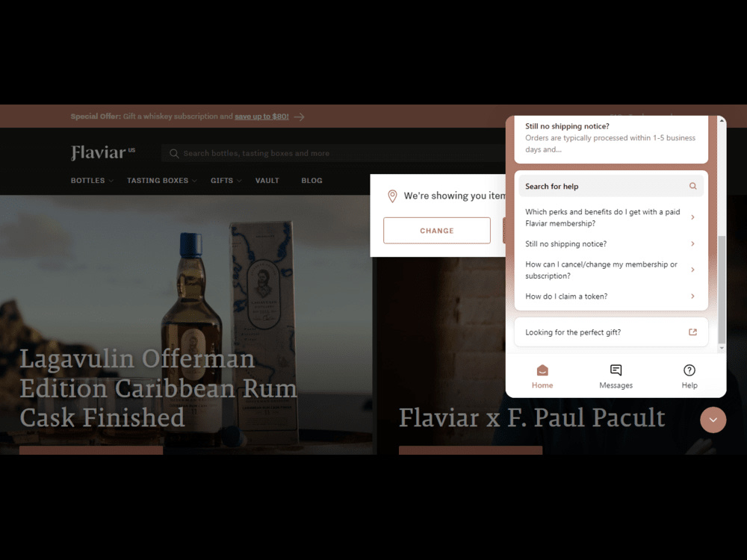Screen dimensions: 747x560
Task: Open the GIFTS menu
Action: (x=222, y=181)
